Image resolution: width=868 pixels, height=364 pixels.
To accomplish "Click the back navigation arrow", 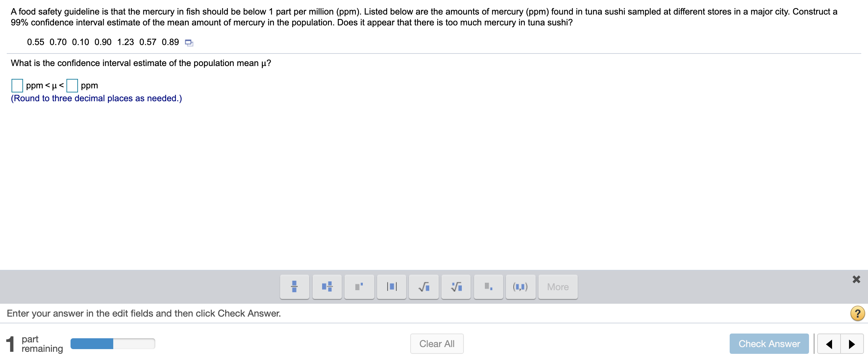I will coord(829,343).
